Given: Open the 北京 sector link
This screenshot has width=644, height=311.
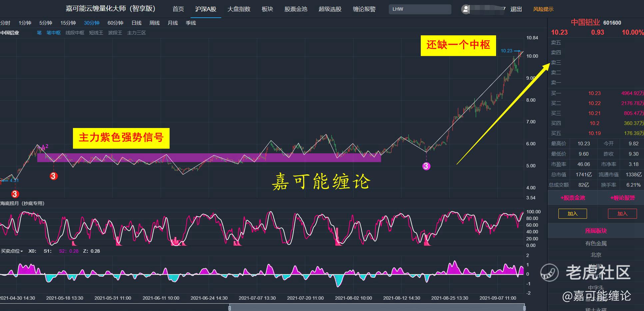Looking at the screenshot, I should 596,255.
